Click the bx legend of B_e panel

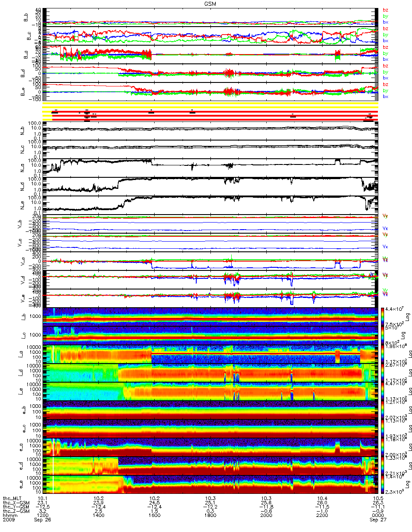click(x=385, y=96)
